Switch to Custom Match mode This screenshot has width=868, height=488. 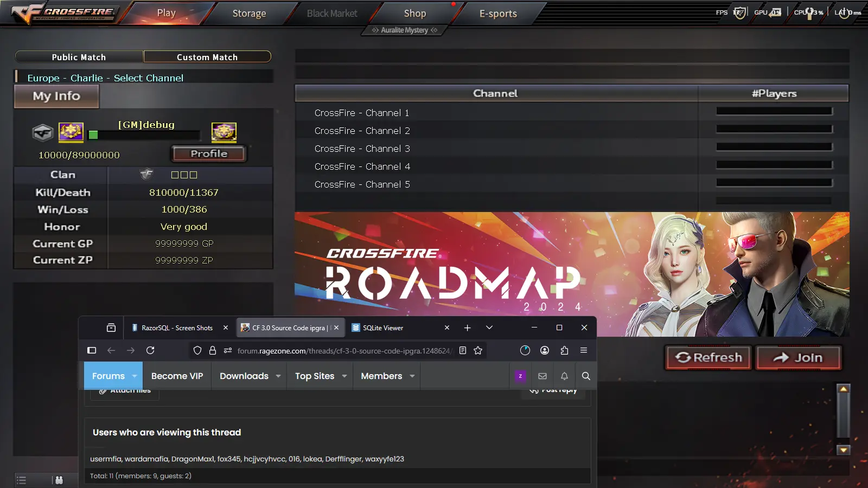pyautogui.click(x=207, y=57)
